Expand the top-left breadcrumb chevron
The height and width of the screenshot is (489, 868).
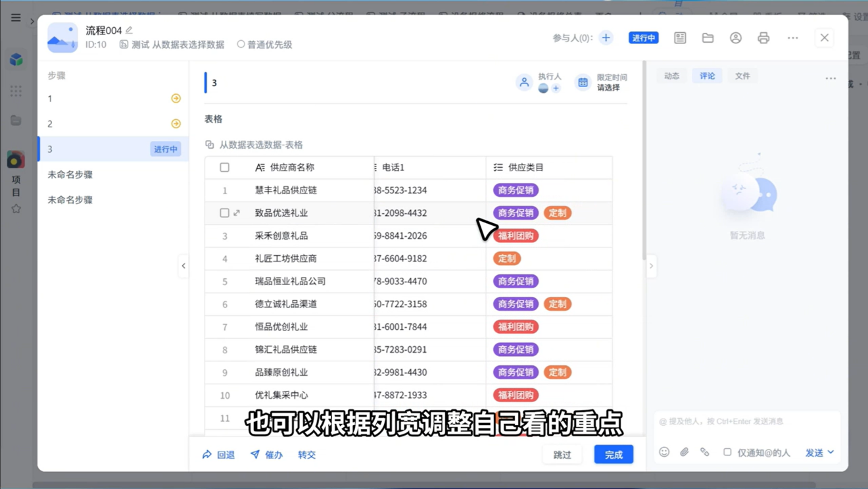(x=32, y=21)
